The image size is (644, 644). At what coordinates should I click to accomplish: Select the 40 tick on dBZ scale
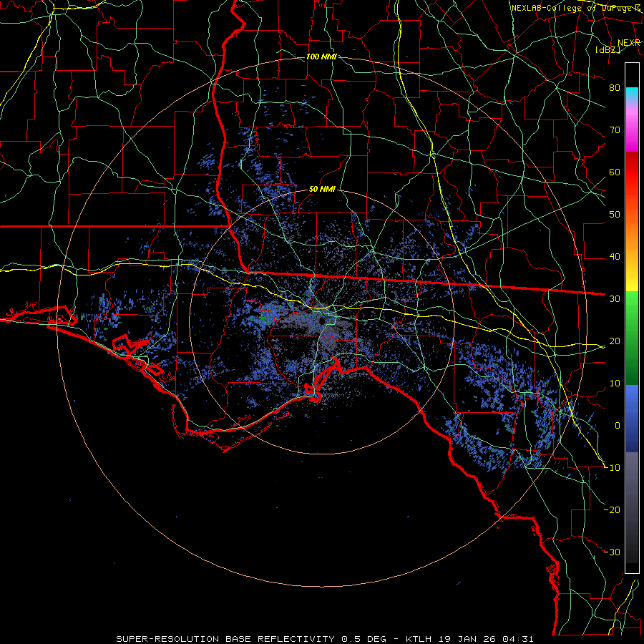(x=615, y=257)
